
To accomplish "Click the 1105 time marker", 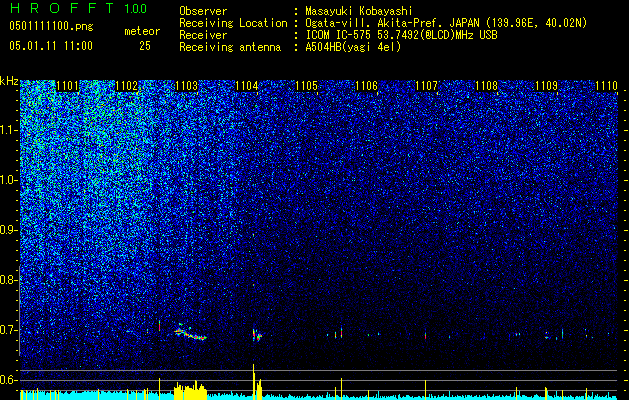I will [306, 86].
